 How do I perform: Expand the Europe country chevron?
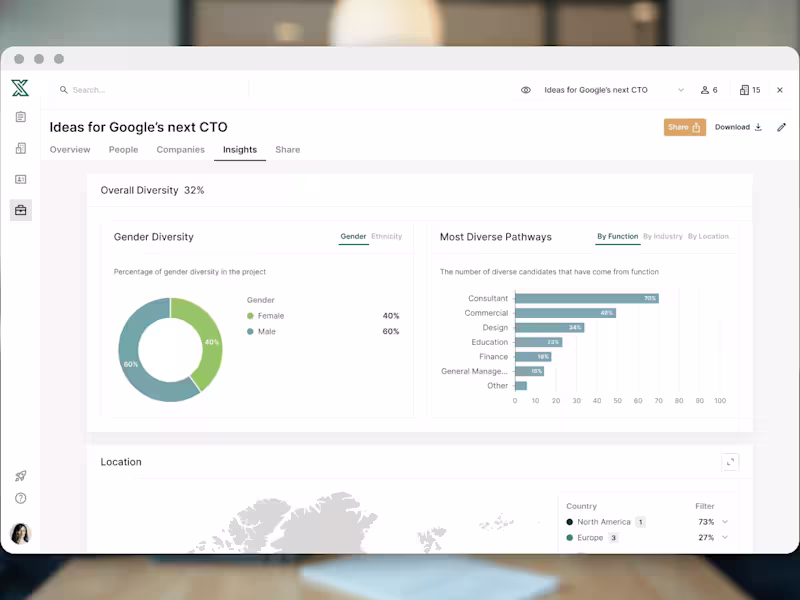pos(723,537)
